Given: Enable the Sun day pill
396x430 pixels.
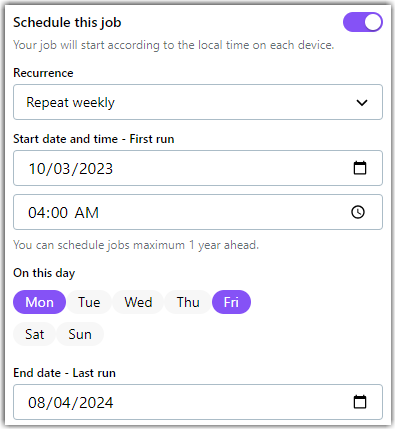Looking at the screenshot, I should pyautogui.click(x=80, y=334).
